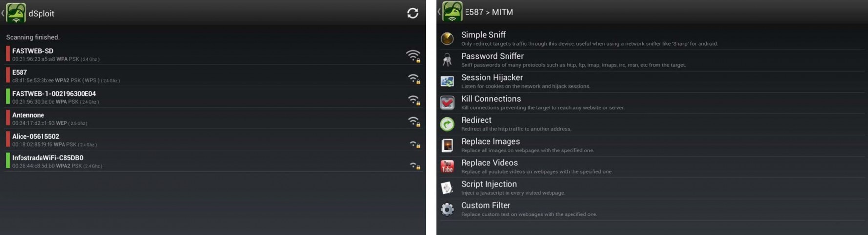This screenshot has height=235, width=868.
Task: Select the FASTWEB-SD network entry
Action: click(213, 54)
